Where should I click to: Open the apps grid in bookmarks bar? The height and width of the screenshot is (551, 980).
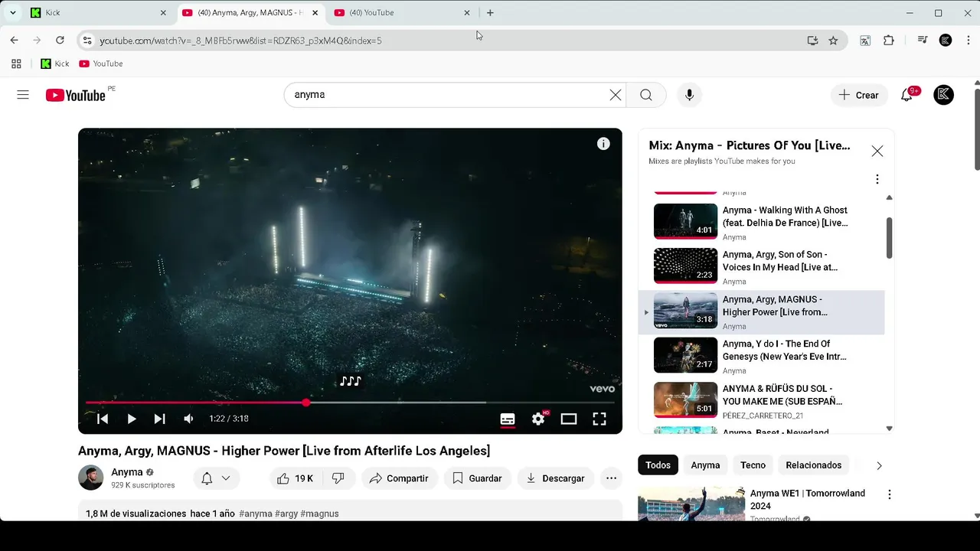16,64
